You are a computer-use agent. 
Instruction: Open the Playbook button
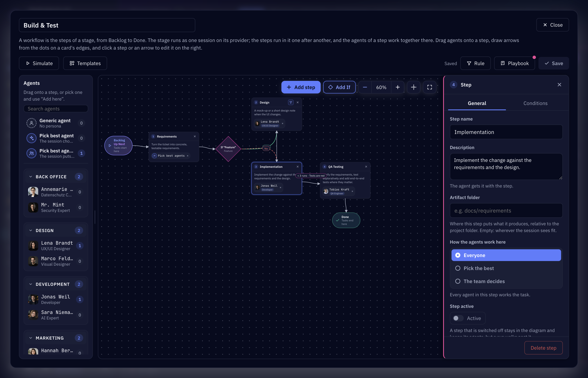pyautogui.click(x=514, y=63)
